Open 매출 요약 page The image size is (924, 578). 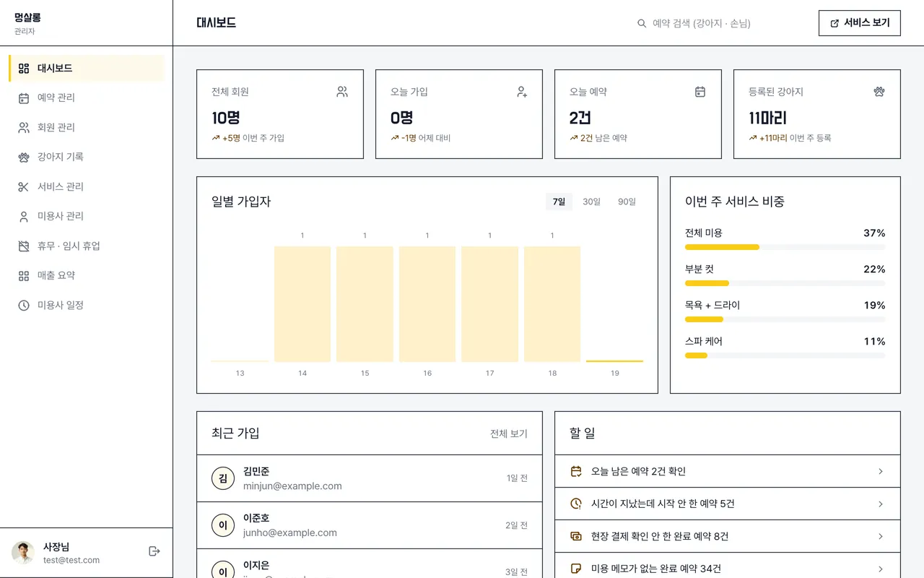coord(87,276)
